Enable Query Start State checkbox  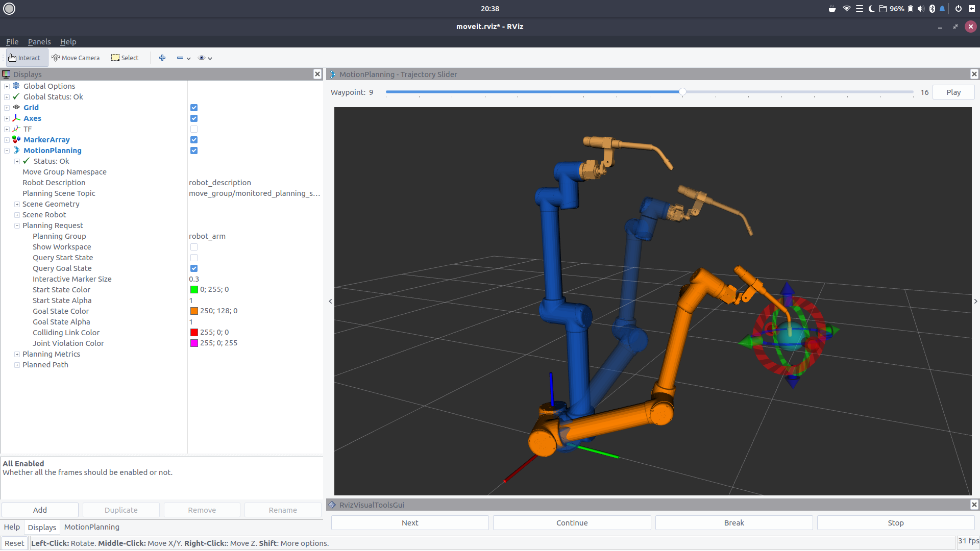point(194,258)
